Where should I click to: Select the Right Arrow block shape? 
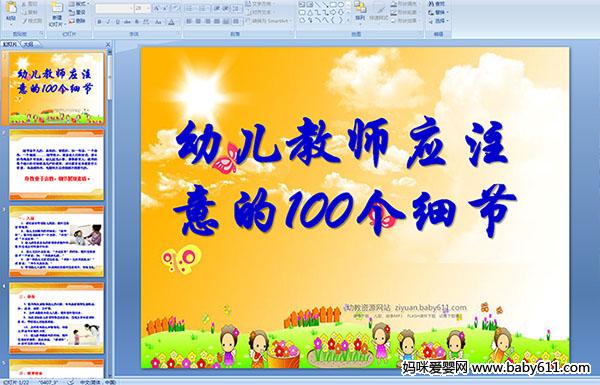pos(333,12)
